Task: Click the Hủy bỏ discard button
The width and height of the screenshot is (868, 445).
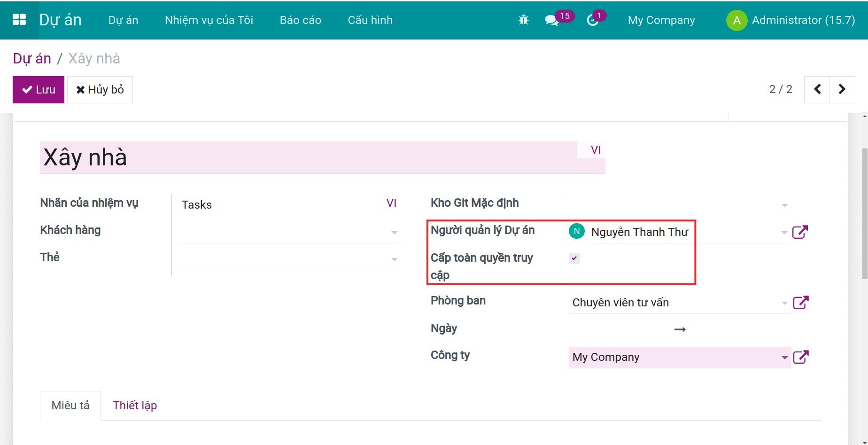Action: point(100,90)
